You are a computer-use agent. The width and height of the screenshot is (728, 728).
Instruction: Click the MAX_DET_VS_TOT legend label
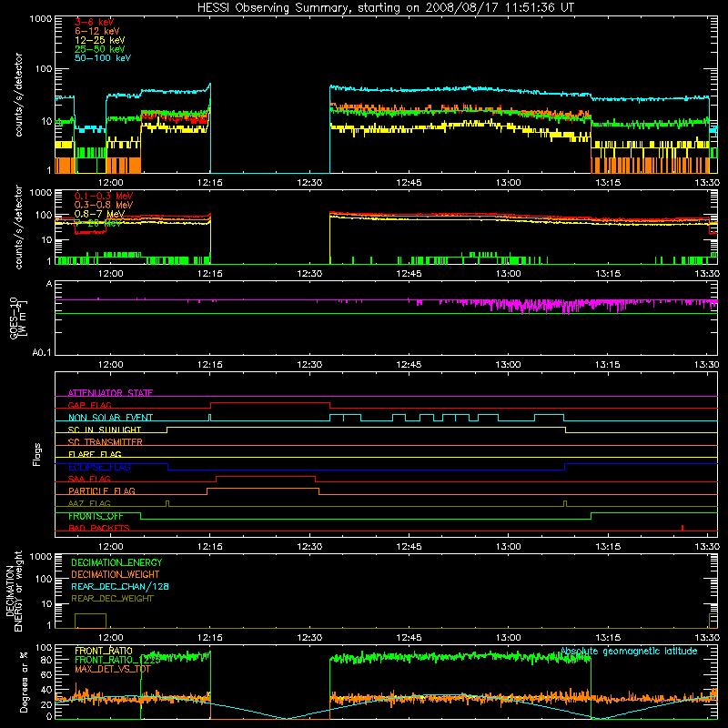[x=112, y=669]
